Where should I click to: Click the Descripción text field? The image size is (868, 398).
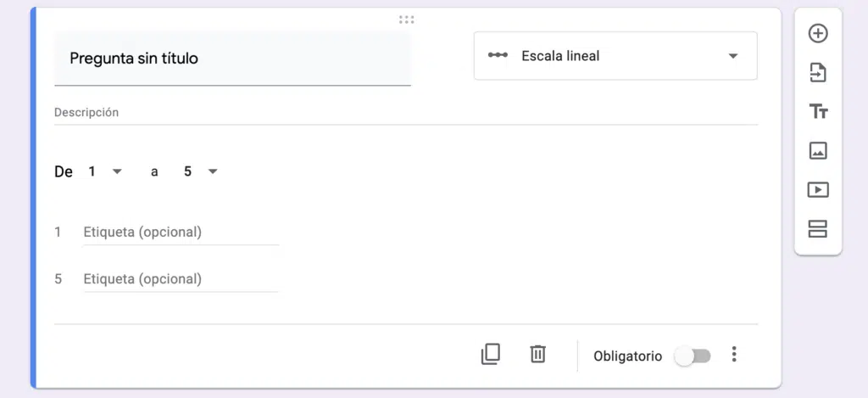tap(405, 112)
